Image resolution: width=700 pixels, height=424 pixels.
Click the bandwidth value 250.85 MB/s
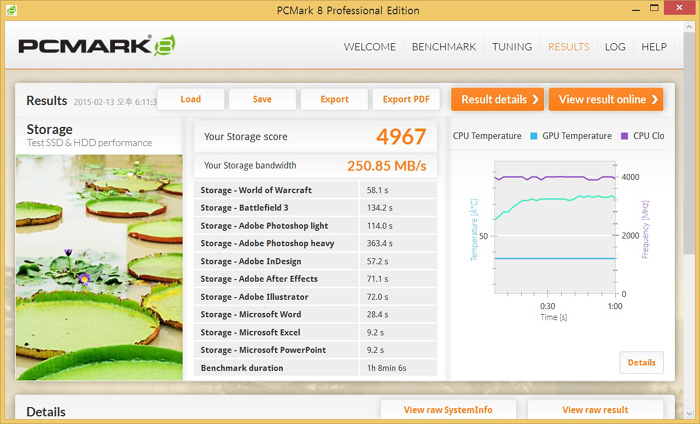point(387,166)
